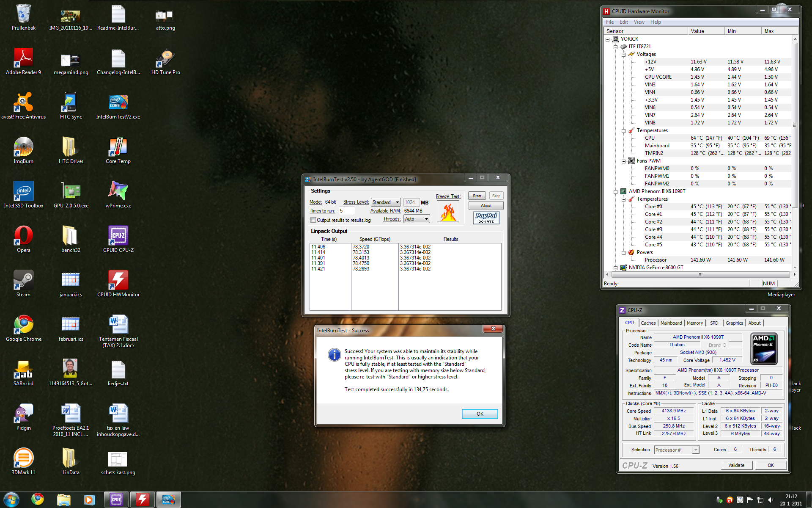Open Stress Level dropdown in IntelBurnTest
812x508 pixels.
pos(386,202)
